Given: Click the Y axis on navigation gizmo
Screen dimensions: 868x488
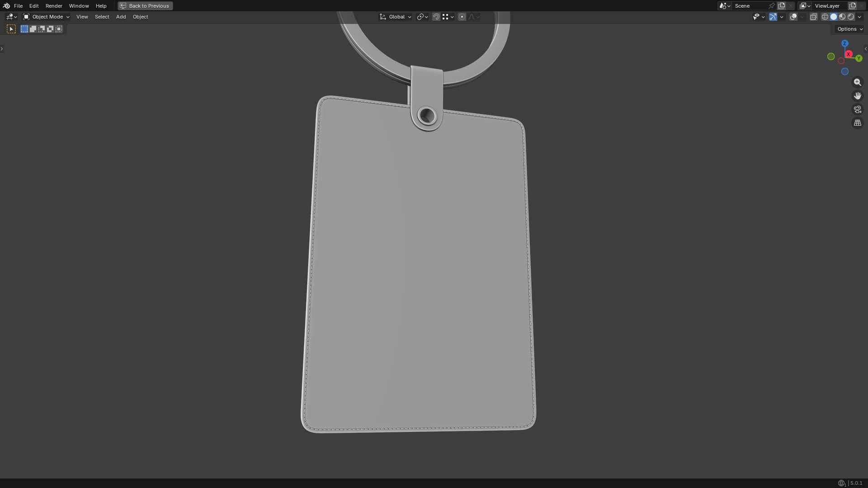Looking at the screenshot, I should (x=859, y=58).
